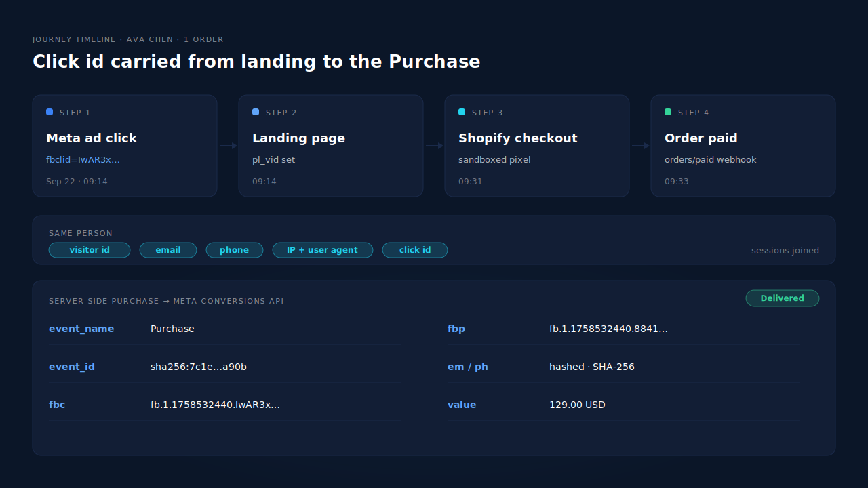Select the Order paid step card
The height and width of the screenshot is (488, 868).
point(743,146)
